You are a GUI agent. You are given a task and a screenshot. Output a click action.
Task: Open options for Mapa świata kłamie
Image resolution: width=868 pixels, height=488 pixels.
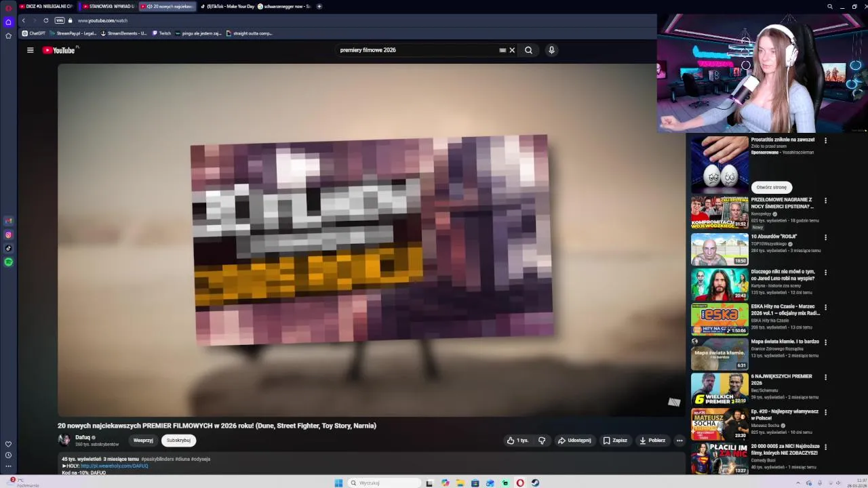point(825,342)
